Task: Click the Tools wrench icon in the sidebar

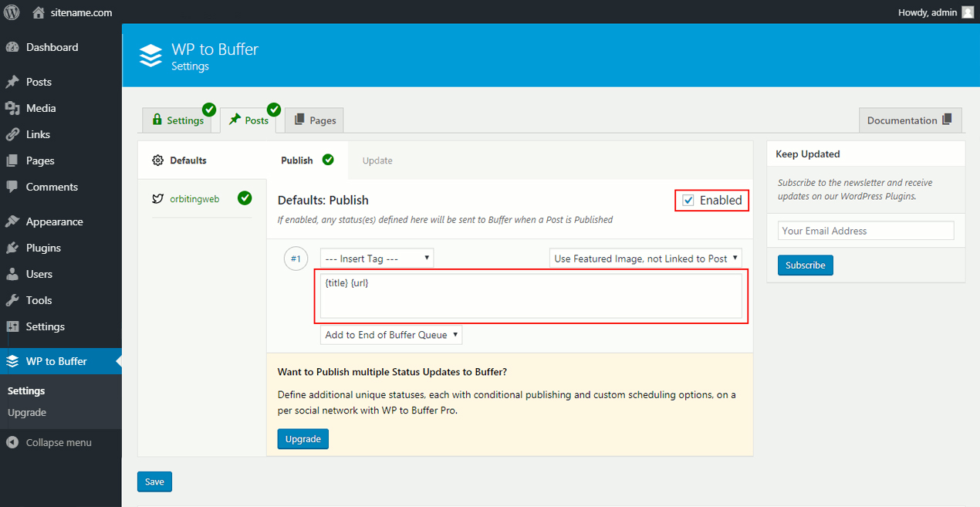Action: 12,300
